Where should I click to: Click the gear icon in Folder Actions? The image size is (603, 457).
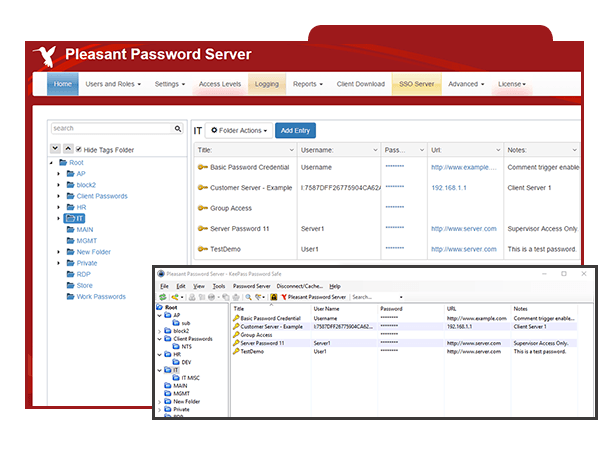pyautogui.click(x=214, y=130)
